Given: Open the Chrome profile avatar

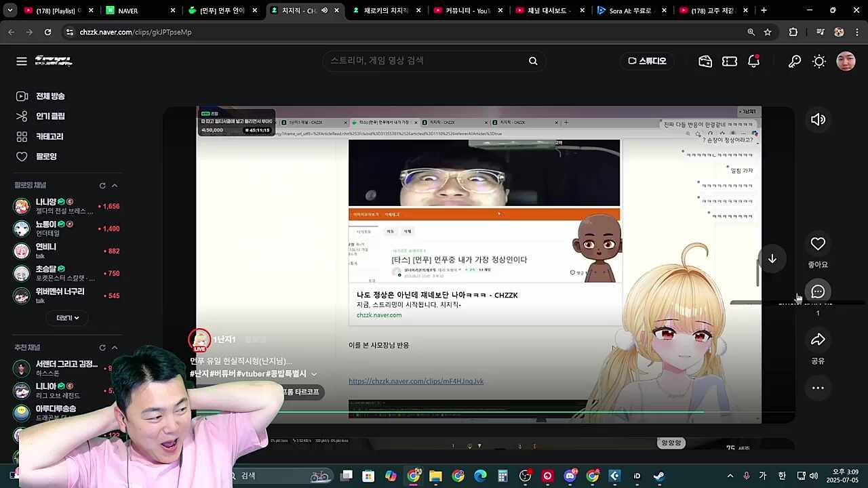Looking at the screenshot, I should pyautogui.click(x=839, y=32).
